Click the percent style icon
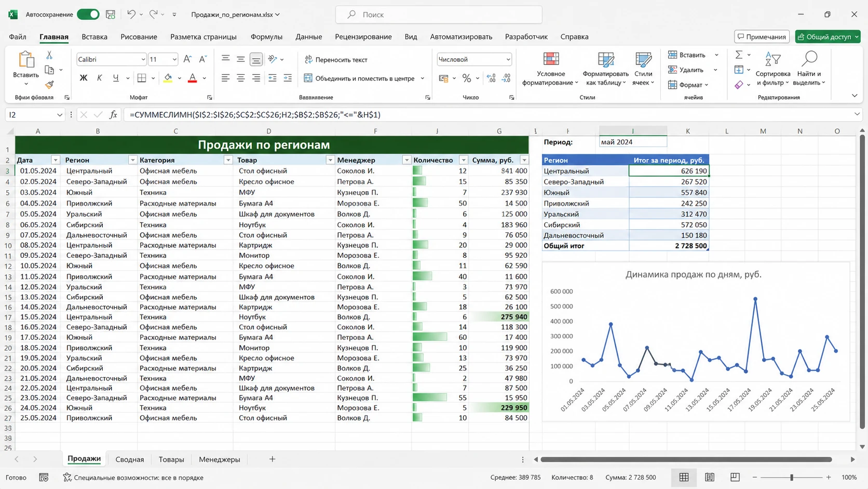This screenshot has height=489, width=868. (467, 78)
